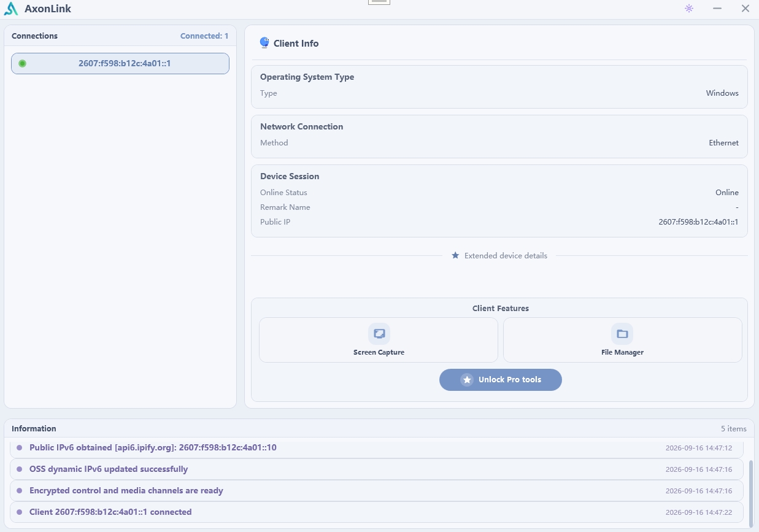This screenshot has width=759, height=532.
Task: Click the Remark Name label
Action: (285, 207)
